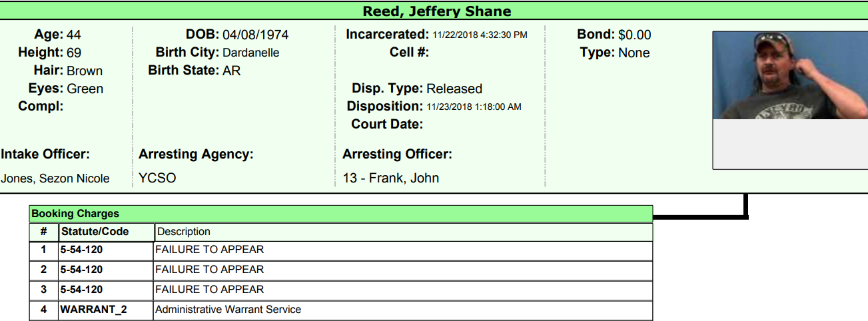Select the Statute/Code column header
This screenshot has width=868, height=321.
pyautogui.click(x=94, y=232)
